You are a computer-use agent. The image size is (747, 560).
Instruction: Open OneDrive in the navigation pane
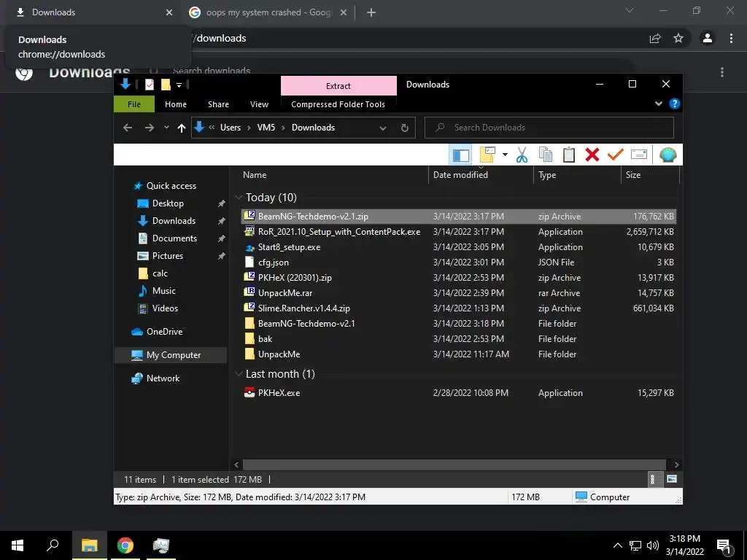164,332
